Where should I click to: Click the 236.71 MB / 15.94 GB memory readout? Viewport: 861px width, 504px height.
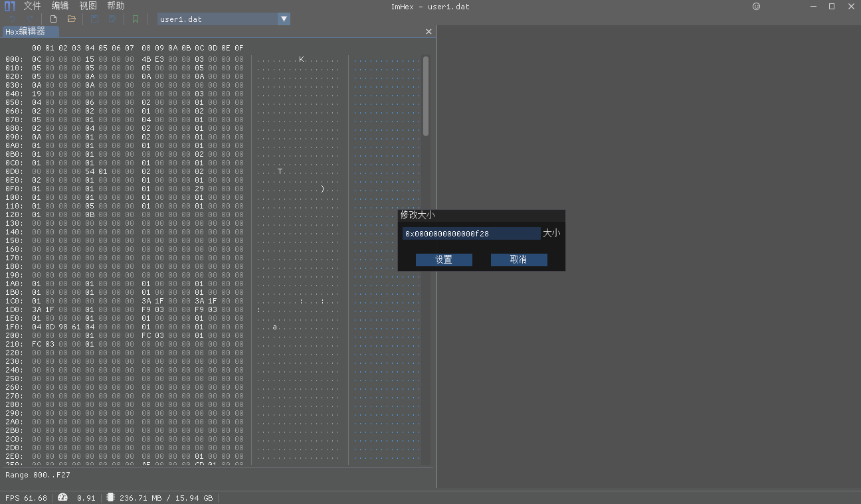[x=166, y=498]
